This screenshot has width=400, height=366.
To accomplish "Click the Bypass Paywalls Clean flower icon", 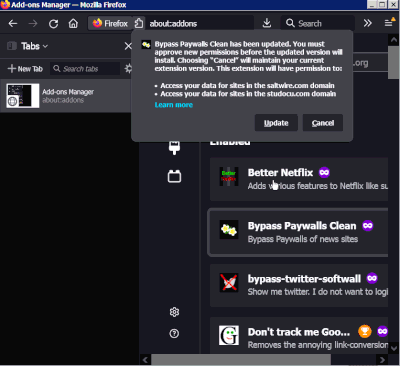I will tap(229, 229).
